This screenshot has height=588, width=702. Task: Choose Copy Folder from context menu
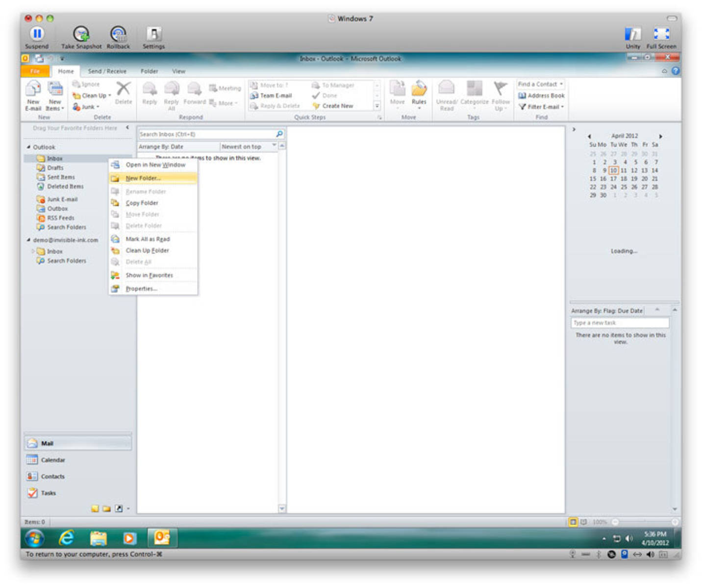153,203
